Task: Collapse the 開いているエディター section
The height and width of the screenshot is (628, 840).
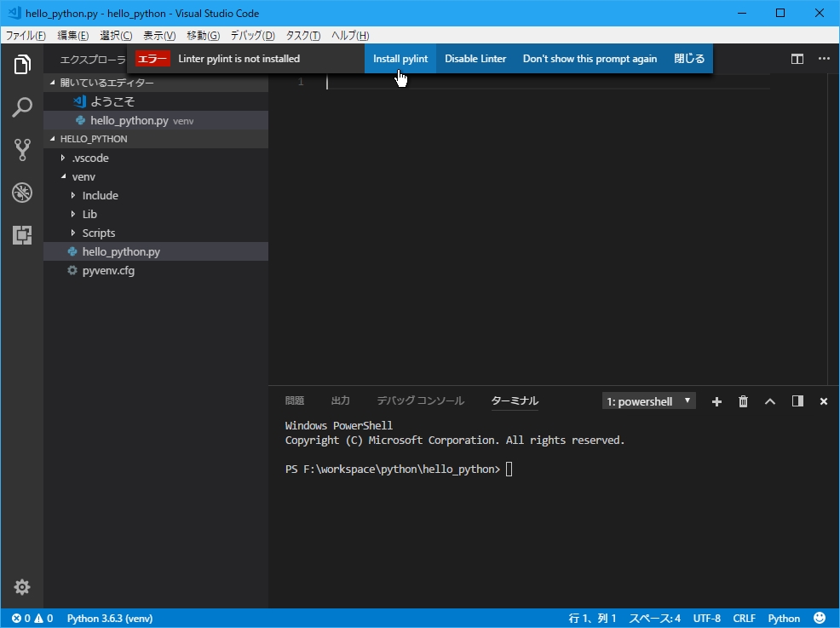Action: click(53, 83)
